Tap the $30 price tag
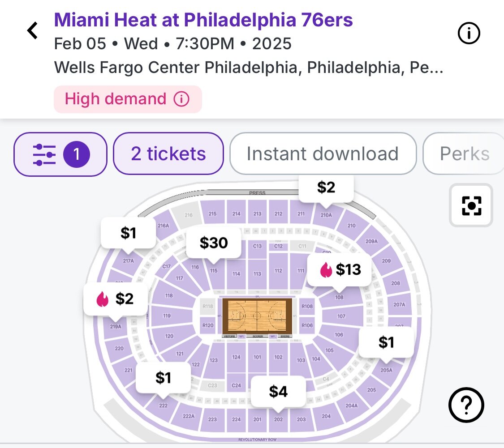The image size is (504, 448). pos(214,243)
